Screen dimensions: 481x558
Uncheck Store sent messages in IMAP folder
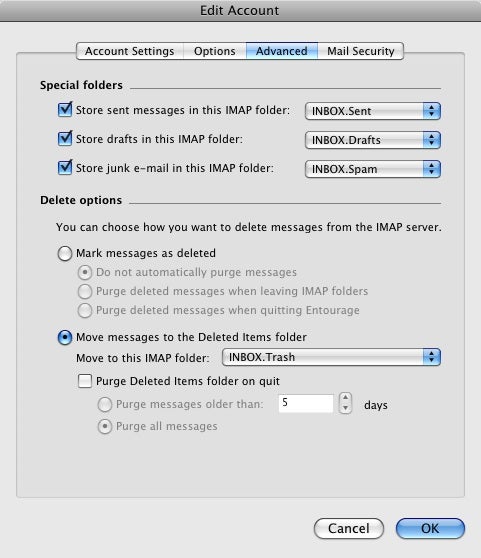click(65, 110)
